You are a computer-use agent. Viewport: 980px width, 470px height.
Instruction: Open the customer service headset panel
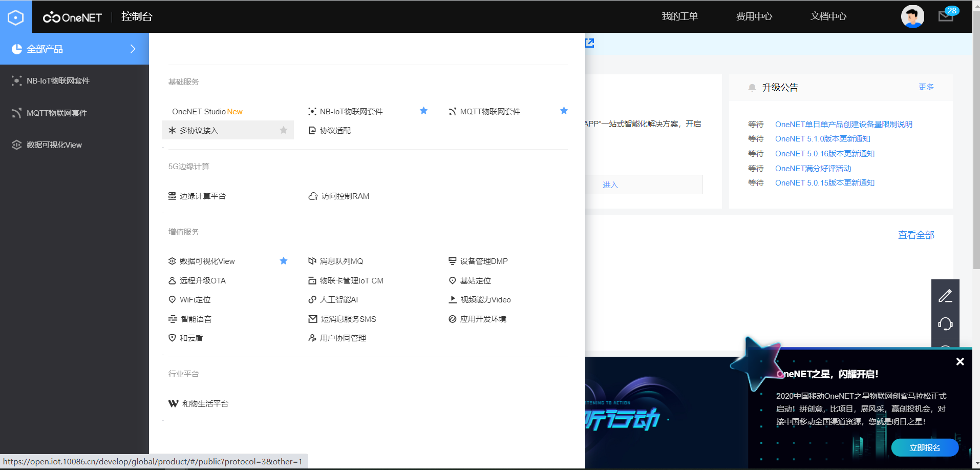click(946, 324)
